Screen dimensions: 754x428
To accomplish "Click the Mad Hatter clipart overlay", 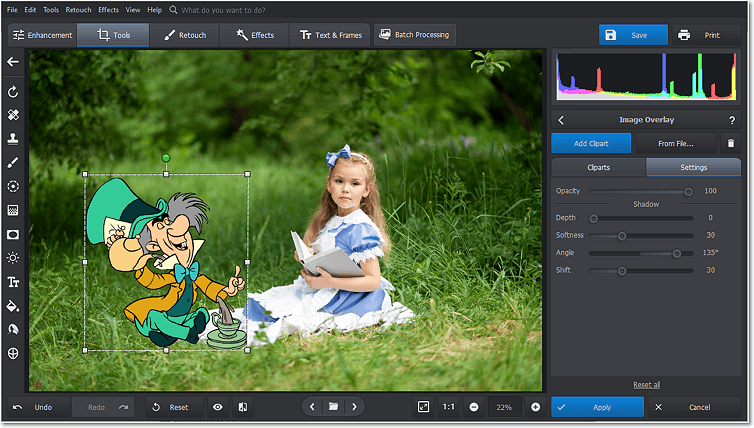I will point(166,262).
